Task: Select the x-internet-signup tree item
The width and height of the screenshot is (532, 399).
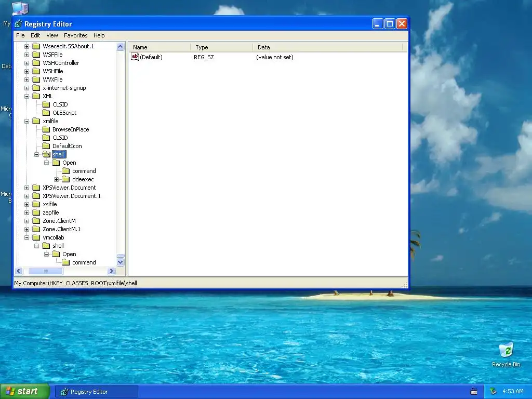Action: click(64, 88)
